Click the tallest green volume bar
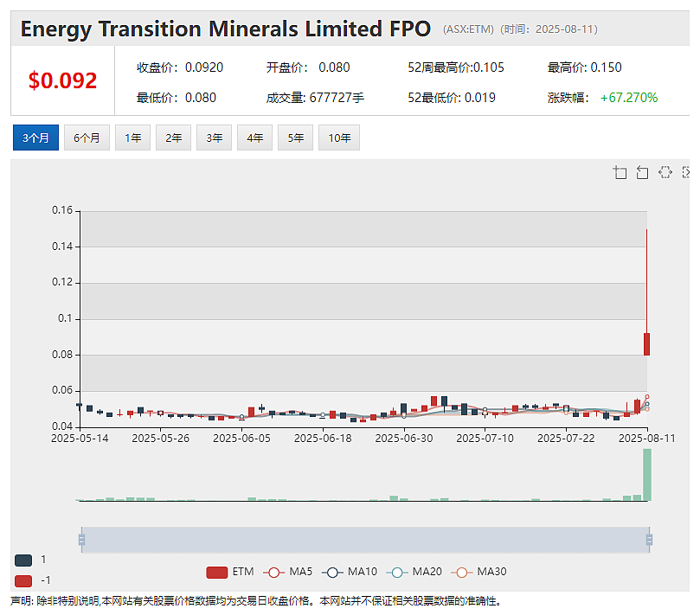Image resolution: width=700 pixels, height=615 pixels. point(647,474)
